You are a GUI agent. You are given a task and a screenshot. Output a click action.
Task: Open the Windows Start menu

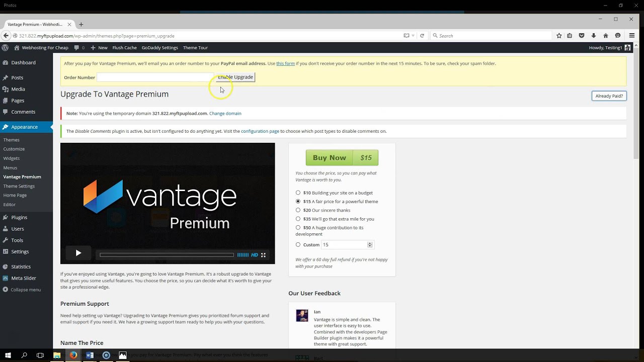coord(8,355)
